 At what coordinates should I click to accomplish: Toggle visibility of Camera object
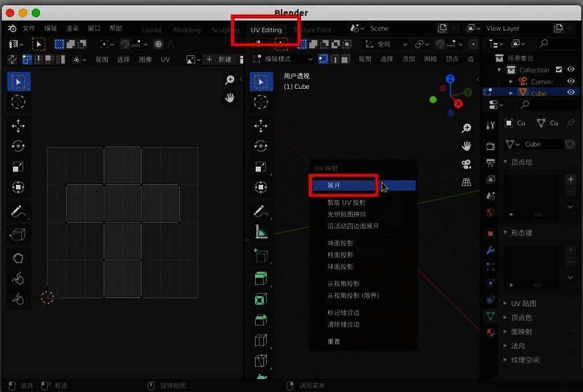coord(571,81)
